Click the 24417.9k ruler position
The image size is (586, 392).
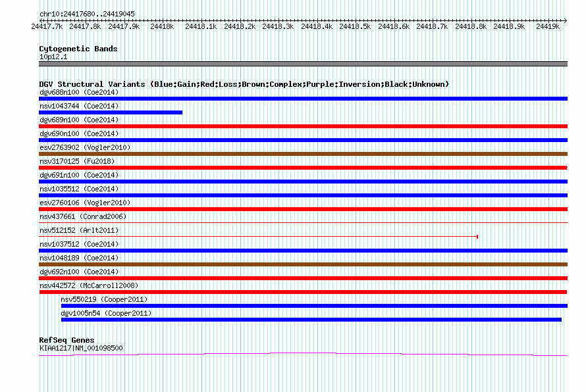[124, 26]
